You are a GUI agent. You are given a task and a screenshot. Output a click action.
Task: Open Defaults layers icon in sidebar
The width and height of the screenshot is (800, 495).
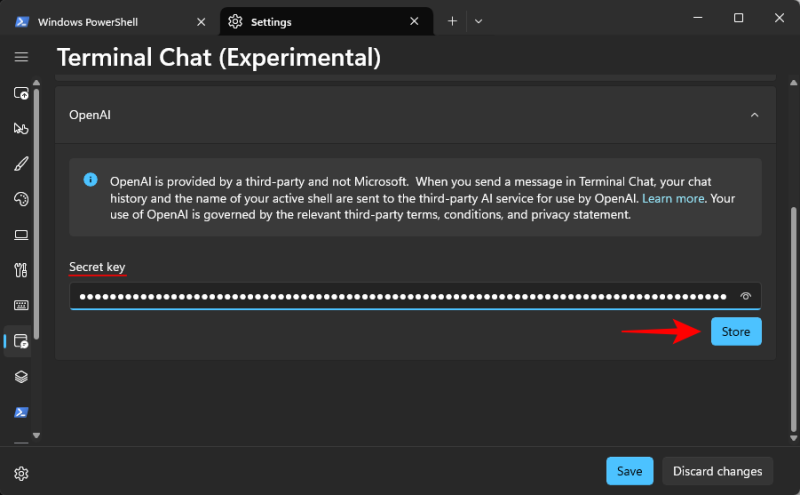pos(21,377)
